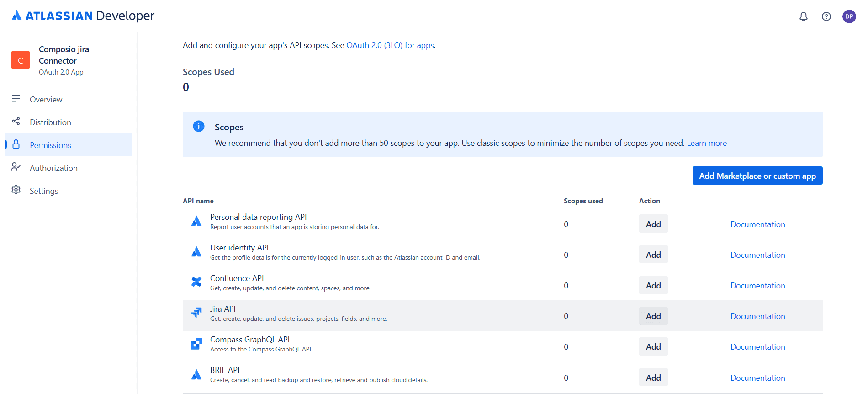
Task: Click the BRIE API title
Action: click(225, 370)
